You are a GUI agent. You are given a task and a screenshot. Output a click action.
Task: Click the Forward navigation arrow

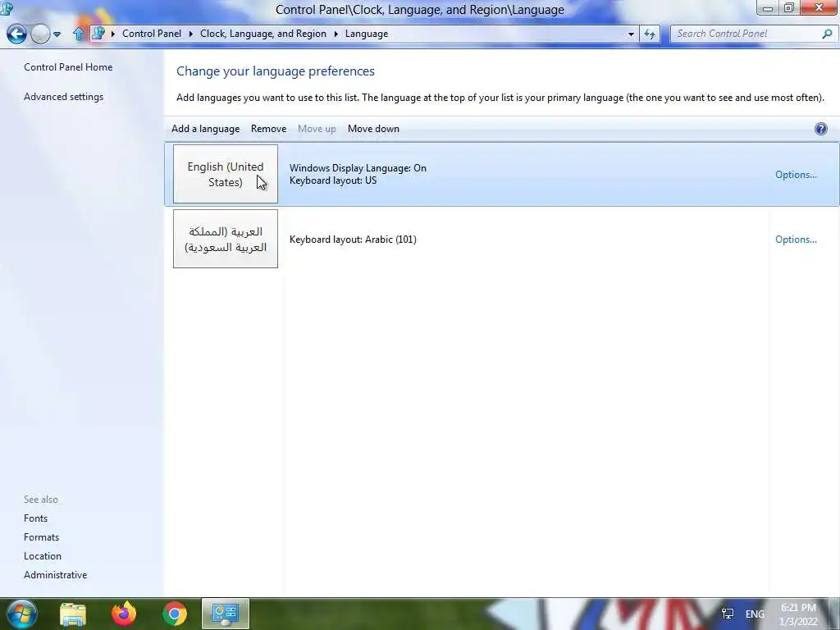point(40,34)
